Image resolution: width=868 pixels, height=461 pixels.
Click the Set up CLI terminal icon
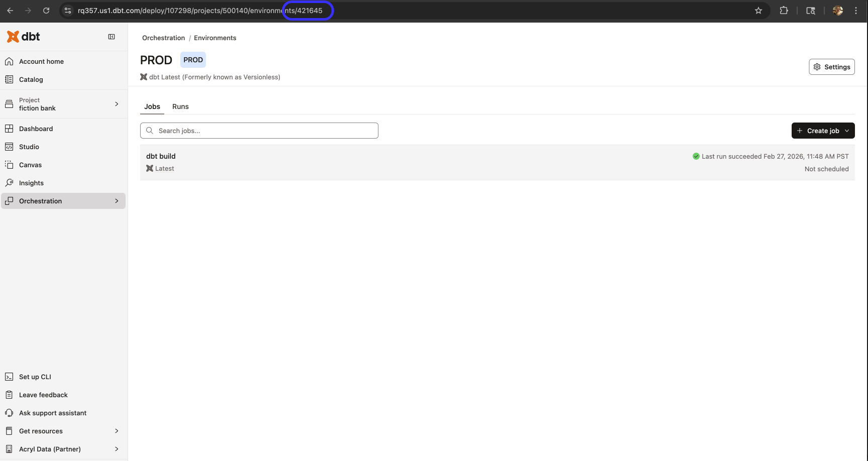coord(9,377)
